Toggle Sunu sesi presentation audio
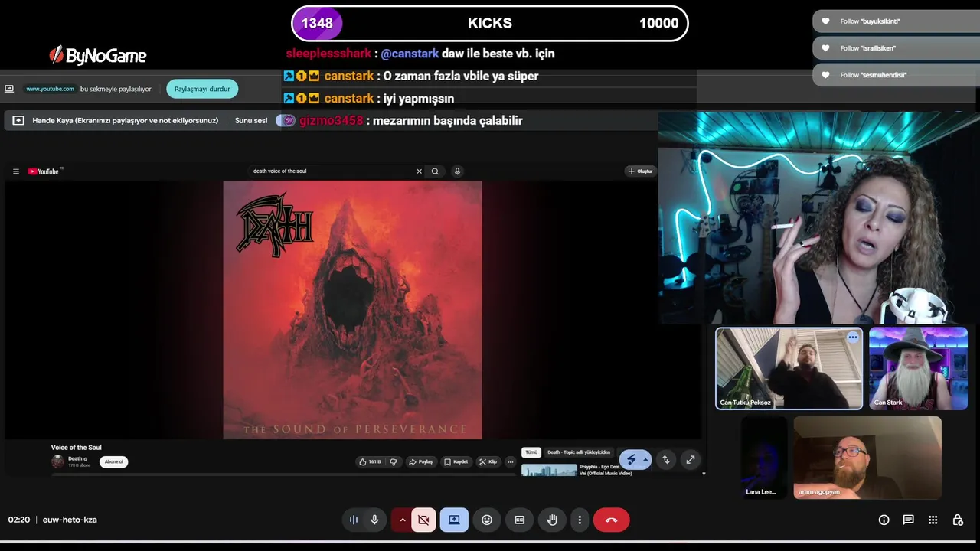Viewport: 980px width, 551px height. [x=285, y=120]
